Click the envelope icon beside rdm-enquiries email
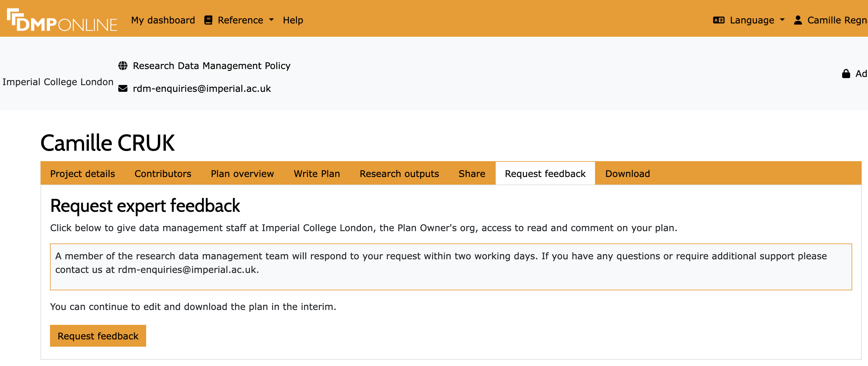 click(123, 89)
